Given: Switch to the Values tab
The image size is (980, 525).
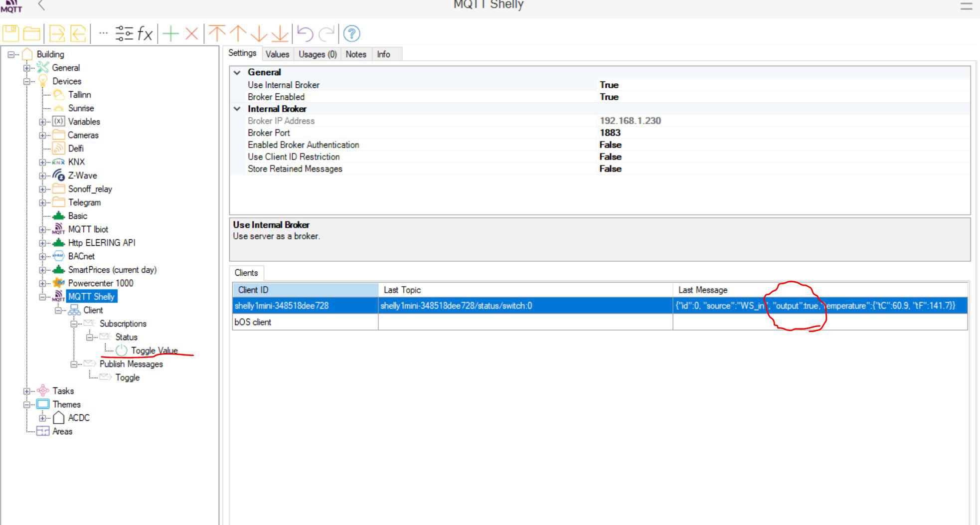Looking at the screenshot, I should click(x=277, y=54).
